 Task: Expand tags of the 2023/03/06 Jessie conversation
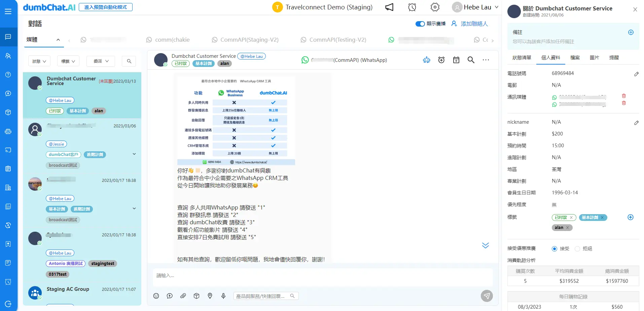(134, 154)
